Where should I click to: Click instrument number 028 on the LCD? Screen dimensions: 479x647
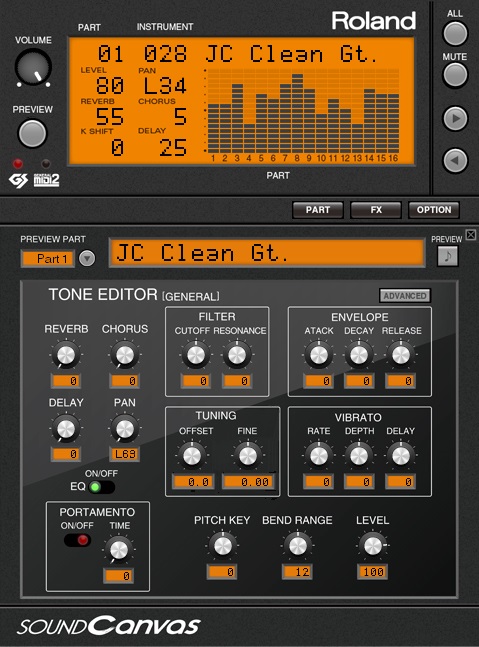tap(165, 54)
